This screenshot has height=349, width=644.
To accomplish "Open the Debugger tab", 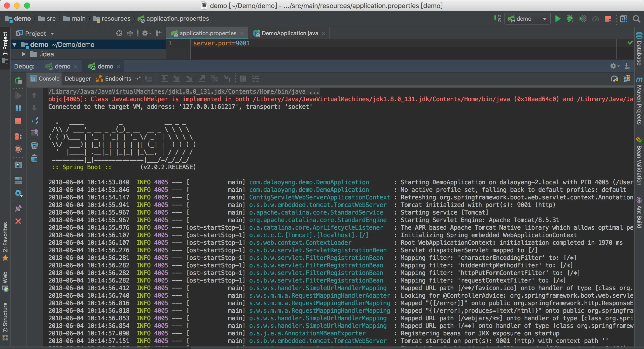I will pyautogui.click(x=78, y=79).
